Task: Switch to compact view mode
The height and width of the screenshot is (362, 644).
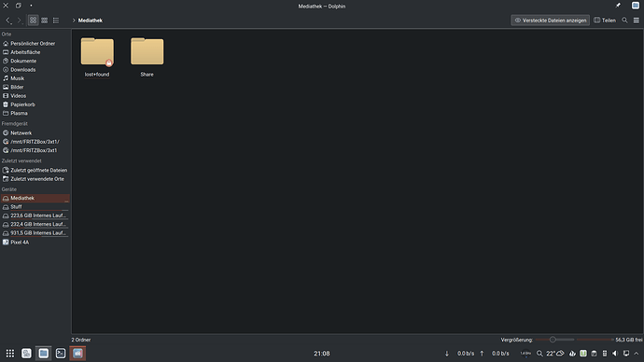Action: click(45, 21)
